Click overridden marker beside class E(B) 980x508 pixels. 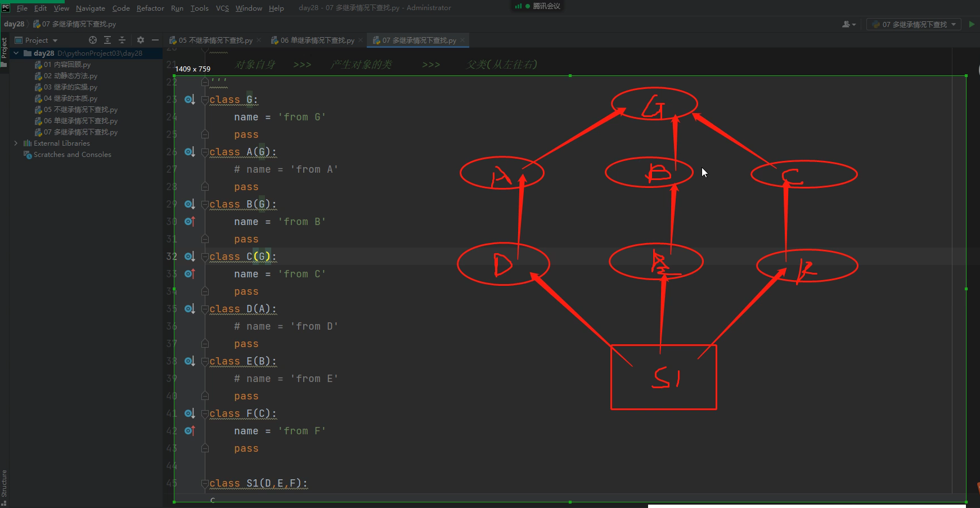click(x=190, y=361)
